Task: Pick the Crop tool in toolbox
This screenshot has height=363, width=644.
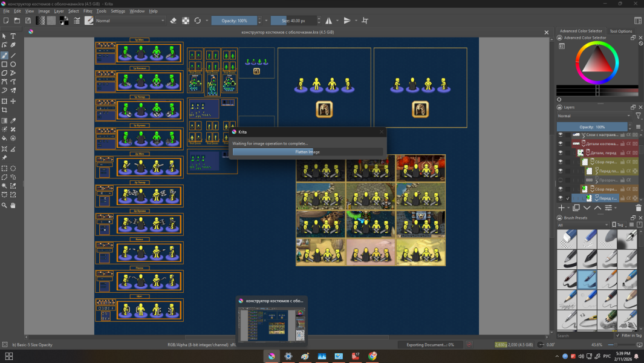Action: pos(4,110)
